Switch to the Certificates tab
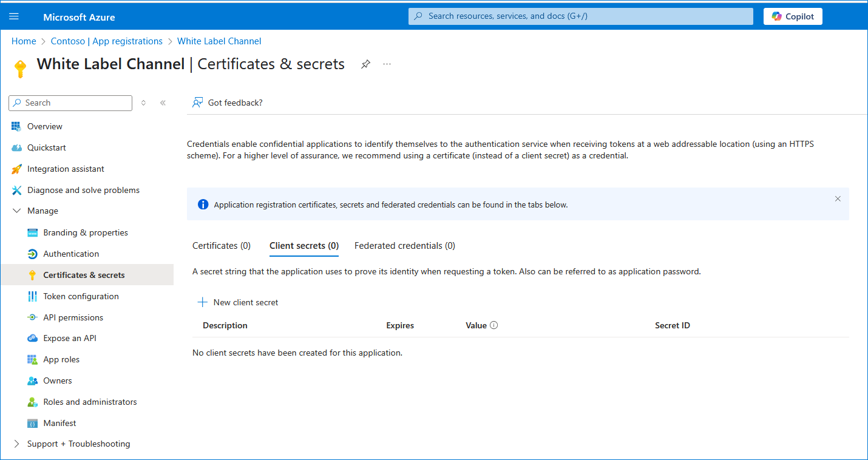The image size is (868, 460). coord(221,246)
